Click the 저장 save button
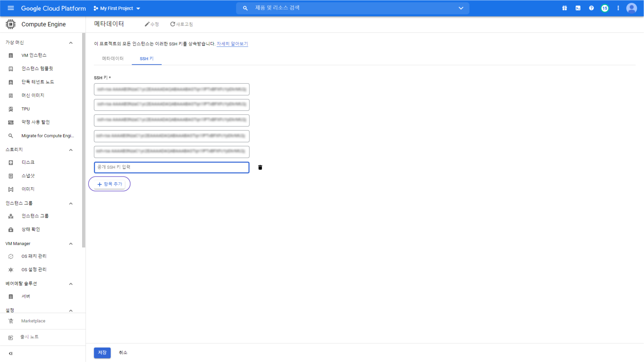Viewport: 644px width, 362px height. [102, 353]
